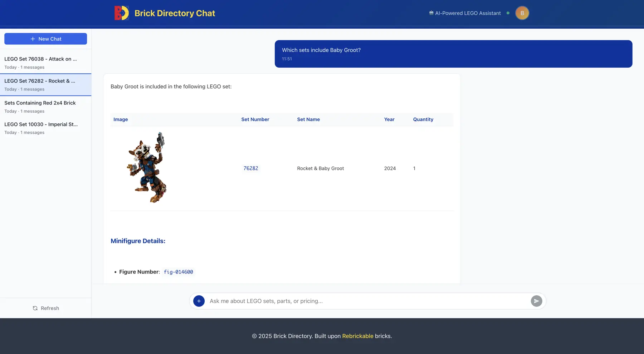Open the user avatar labeled B
Image resolution: width=644 pixels, height=354 pixels.
[522, 13]
